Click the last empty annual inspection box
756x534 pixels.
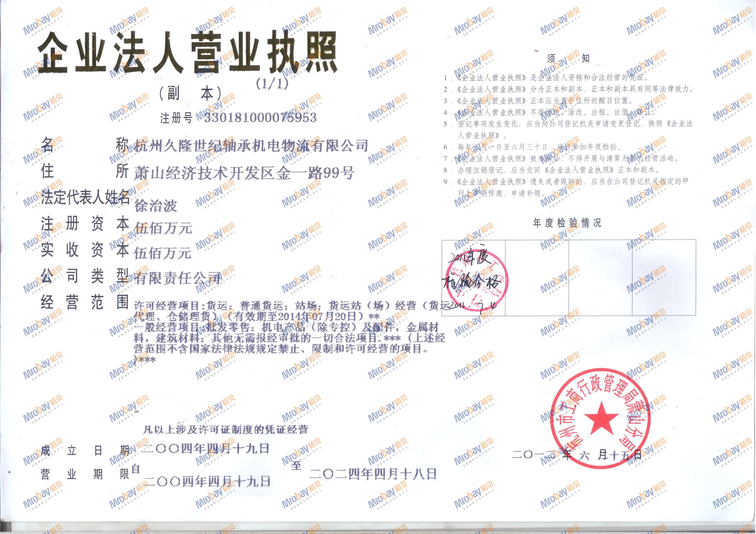[x=664, y=278]
